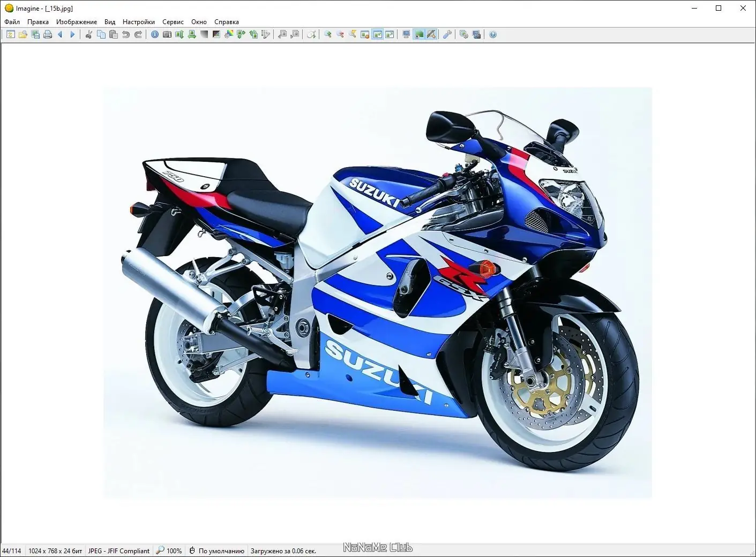Click the 44/114 image counter in the status bar
The height and width of the screenshot is (557, 756).
[x=12, y=551]
